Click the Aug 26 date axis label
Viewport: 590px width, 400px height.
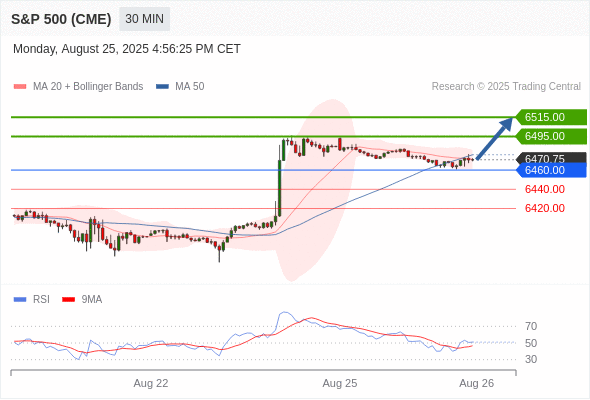pyautogui.click(x=476, y=383)
